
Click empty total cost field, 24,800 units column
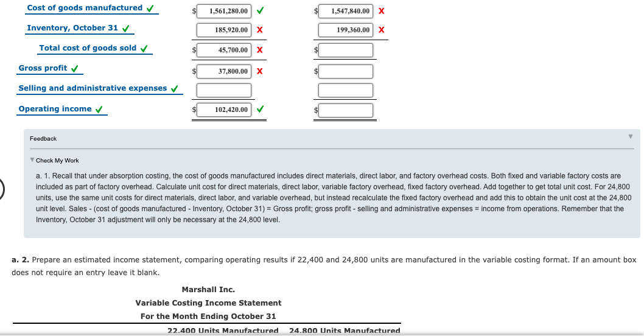pyautogui.click(x=345, y=50)
